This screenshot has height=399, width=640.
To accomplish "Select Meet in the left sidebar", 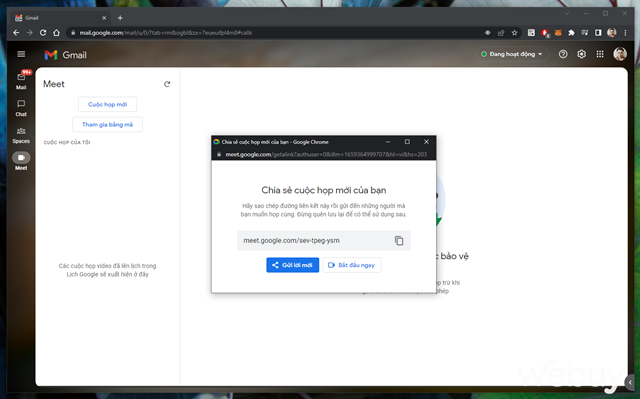I will [21, 161].
